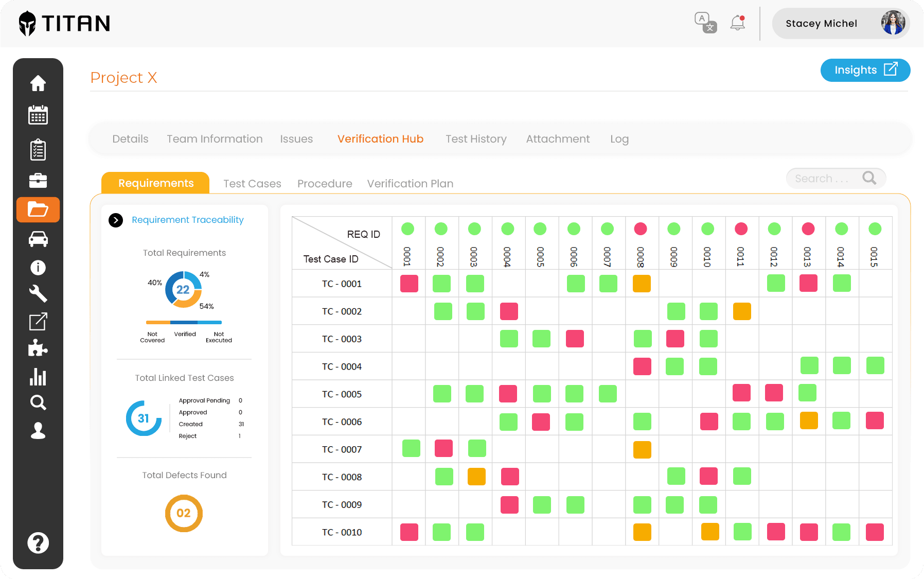
Task: Collapse the Requirement Traceability panel
Action: coord(116,220)
